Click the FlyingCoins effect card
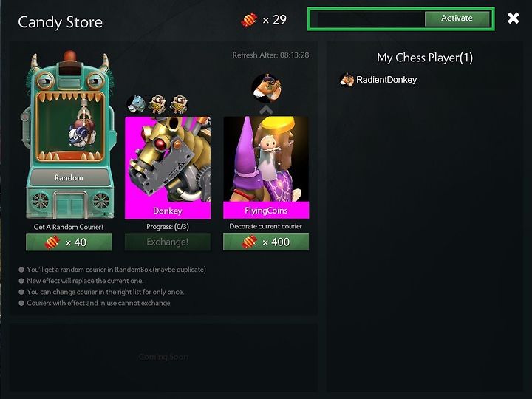532x399 pixels. coord(266,168)
